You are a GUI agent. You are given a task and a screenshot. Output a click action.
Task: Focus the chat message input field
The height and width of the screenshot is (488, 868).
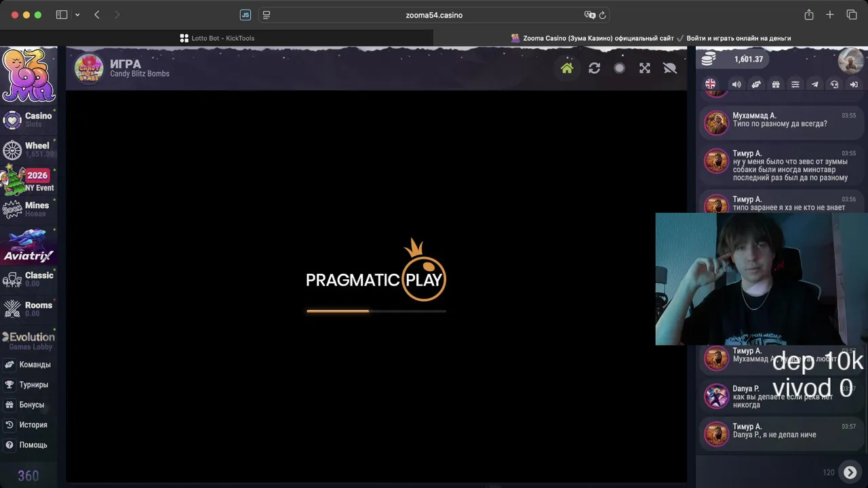point(759,472)
